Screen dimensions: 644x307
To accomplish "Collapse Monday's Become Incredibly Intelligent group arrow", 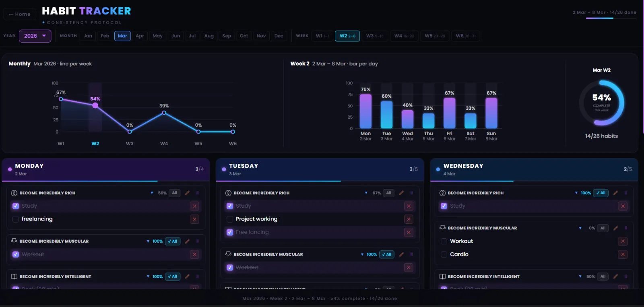I will pos(148,277).
